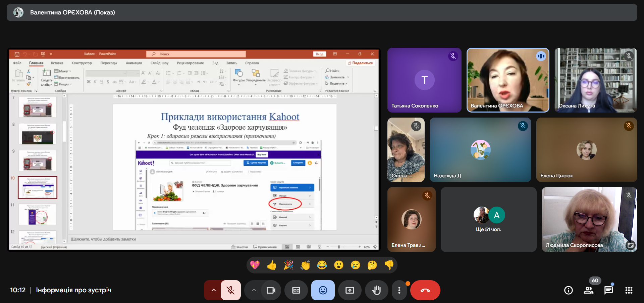Switch to the Вставка ribbon tab

(x=57, y=63)
